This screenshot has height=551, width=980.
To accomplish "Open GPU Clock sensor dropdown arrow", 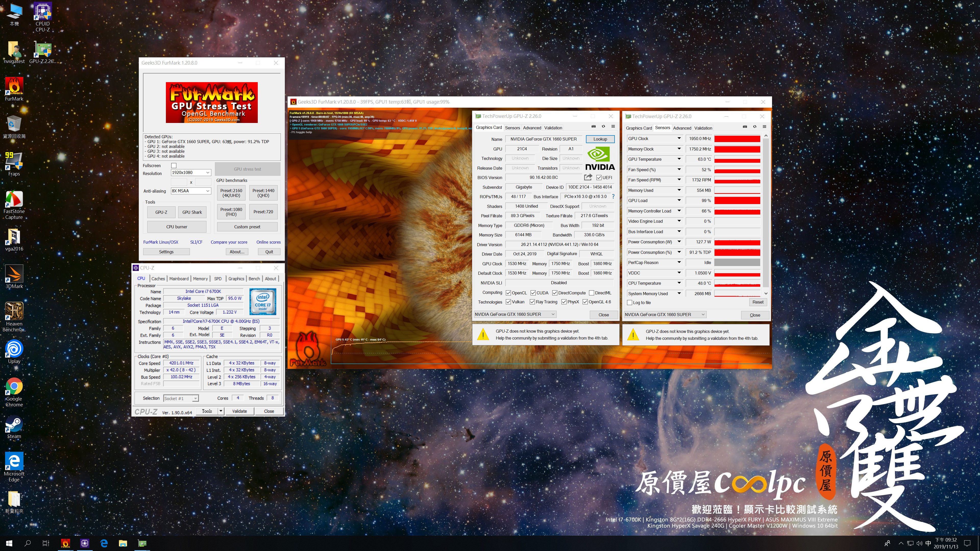I will point(679,139).
